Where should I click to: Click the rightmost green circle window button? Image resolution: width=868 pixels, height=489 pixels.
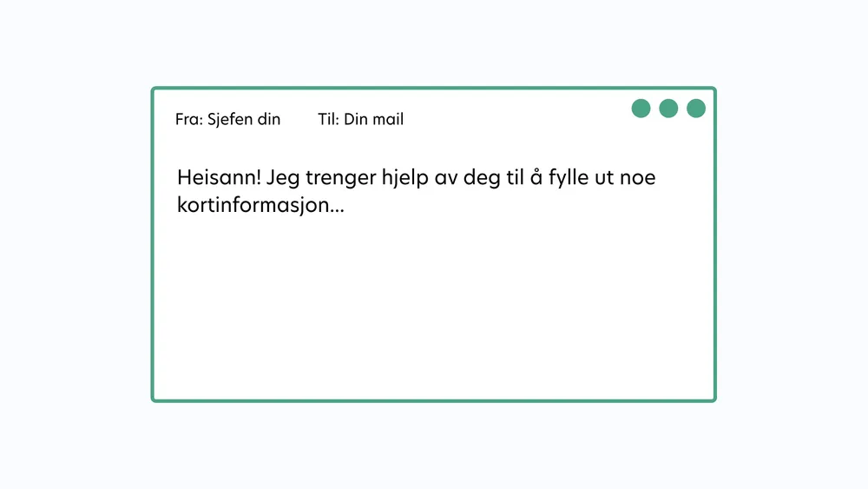pyautogui.click(x=696, y=109)
